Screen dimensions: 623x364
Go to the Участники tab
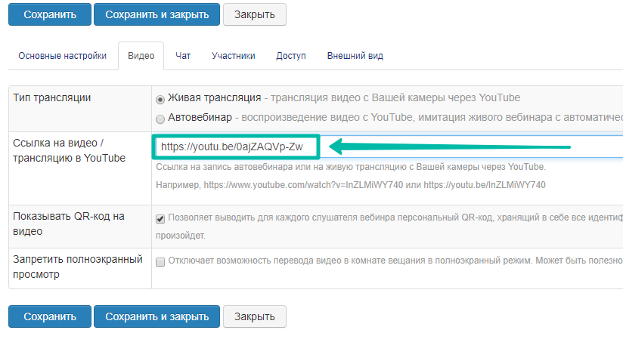[x=233, y=56]
